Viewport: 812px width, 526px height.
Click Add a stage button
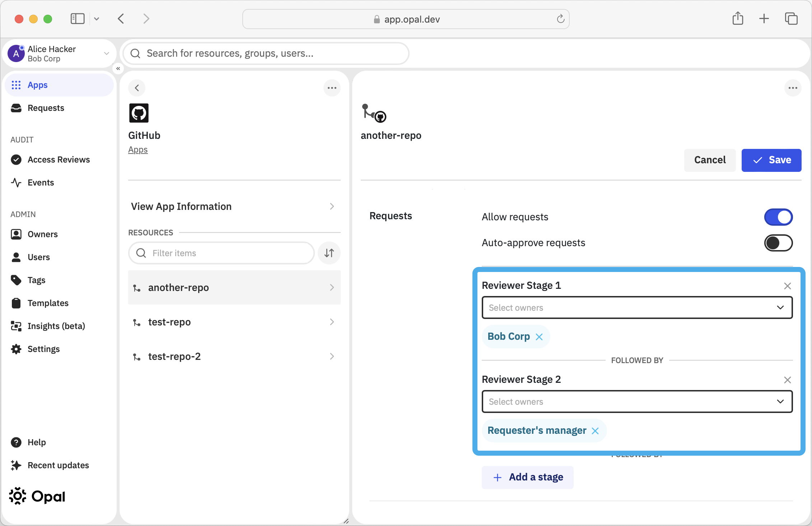(x=527, y=477)
